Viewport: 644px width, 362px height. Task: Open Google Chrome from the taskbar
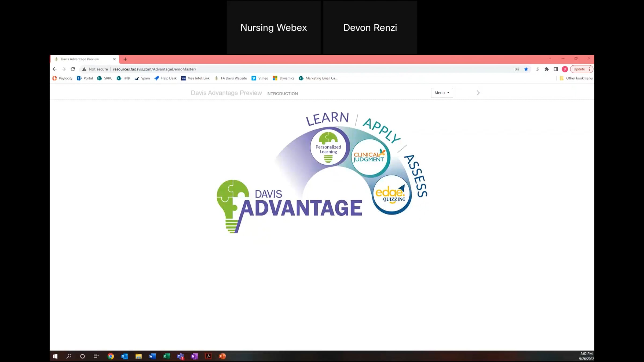point(111,356)
